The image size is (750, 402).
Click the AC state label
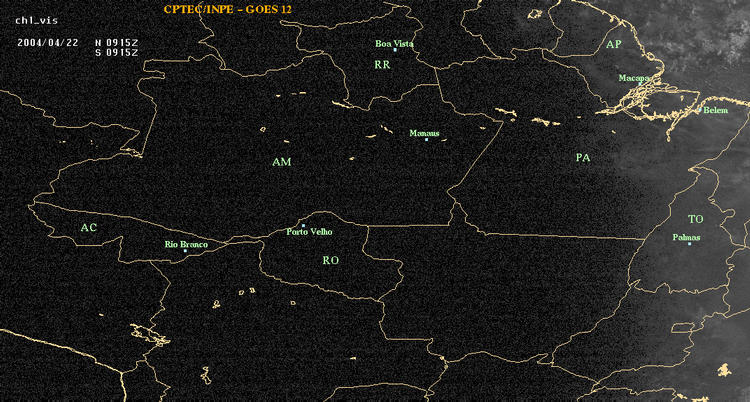pyautogui.click(x=88, y=228)
